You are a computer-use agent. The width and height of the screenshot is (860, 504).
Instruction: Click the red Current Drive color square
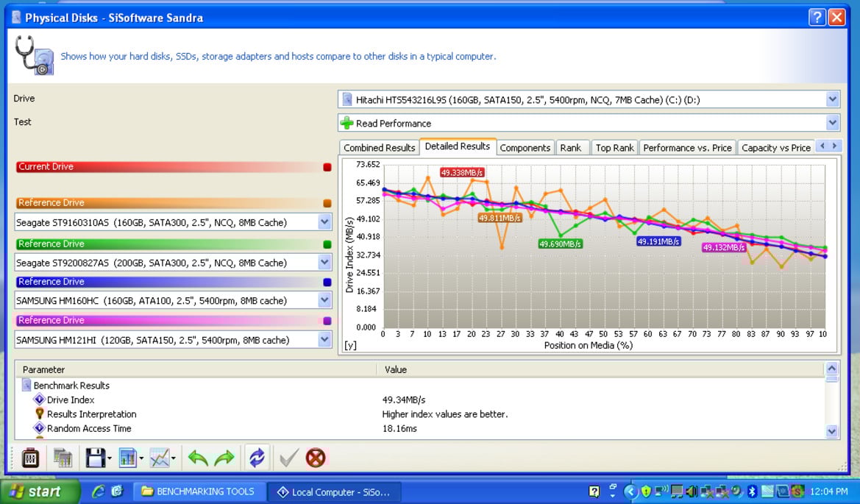[x=327, y=167]
